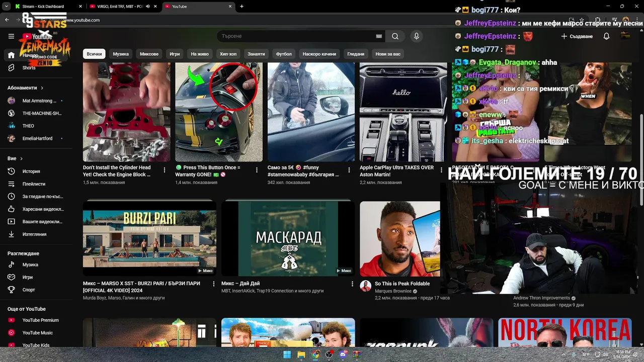Select the Игри filter chip
This screenshot has width=644, height=362.
click(175, 54)
